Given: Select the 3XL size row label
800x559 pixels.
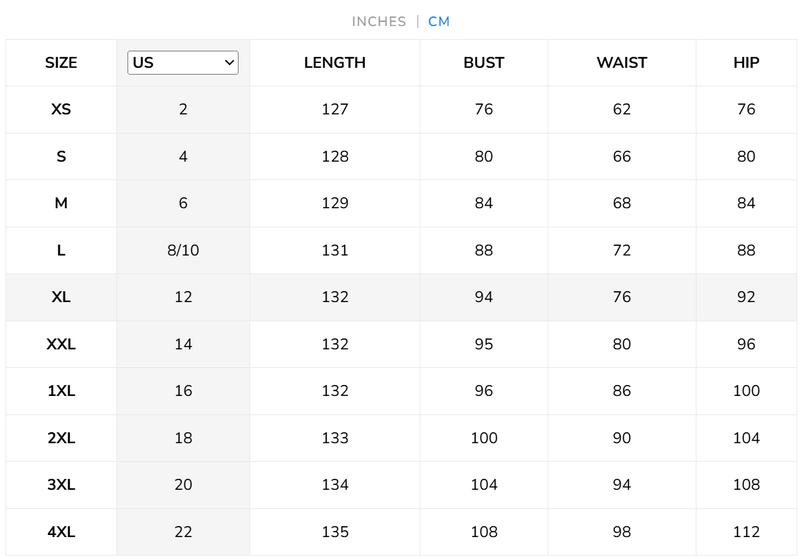Looking at the screenshot, I should (x=61, y=485).
